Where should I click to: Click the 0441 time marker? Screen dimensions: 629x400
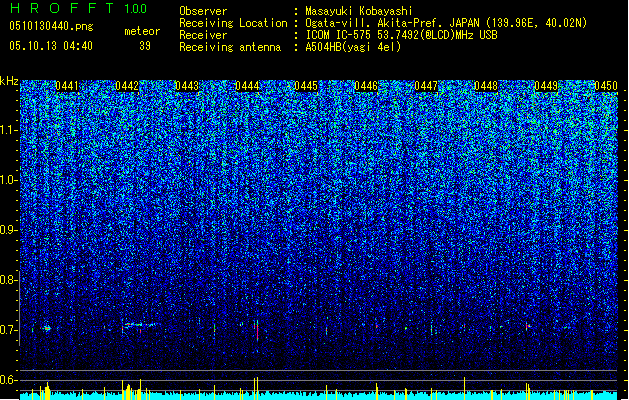pos(67,86)
